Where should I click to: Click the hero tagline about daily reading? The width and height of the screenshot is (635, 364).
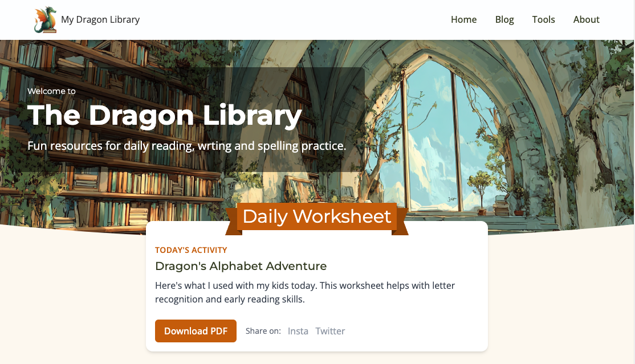(x=187, y=146)
